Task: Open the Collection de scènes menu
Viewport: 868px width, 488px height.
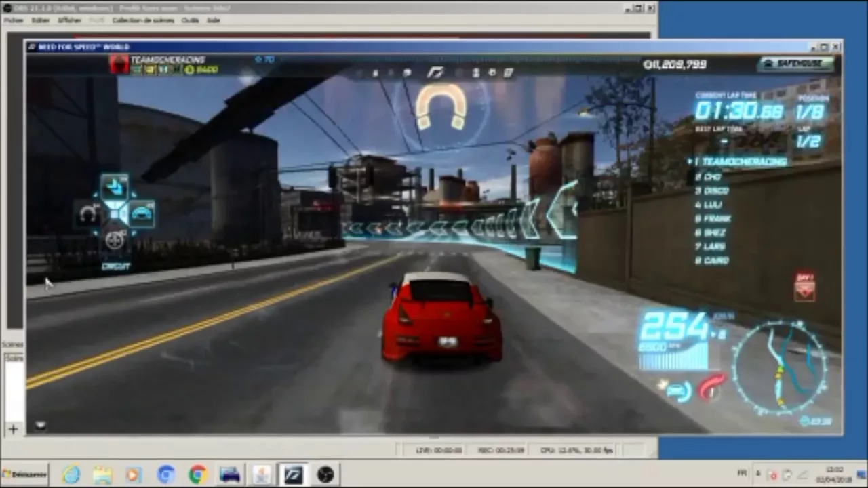Action: 143,20
